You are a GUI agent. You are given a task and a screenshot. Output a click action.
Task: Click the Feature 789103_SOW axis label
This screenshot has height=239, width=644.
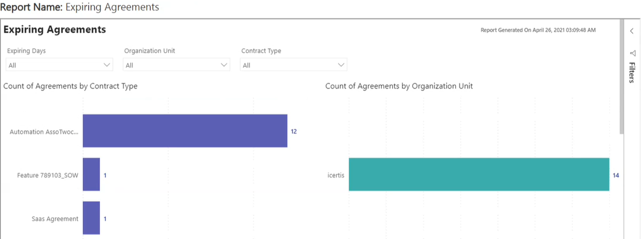(48, 175)
